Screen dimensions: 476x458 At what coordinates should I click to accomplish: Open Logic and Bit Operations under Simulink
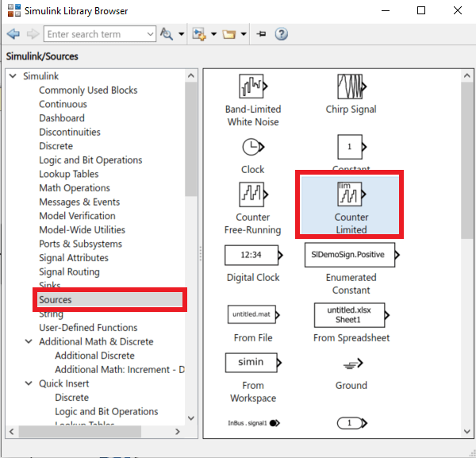pos(90,160)
